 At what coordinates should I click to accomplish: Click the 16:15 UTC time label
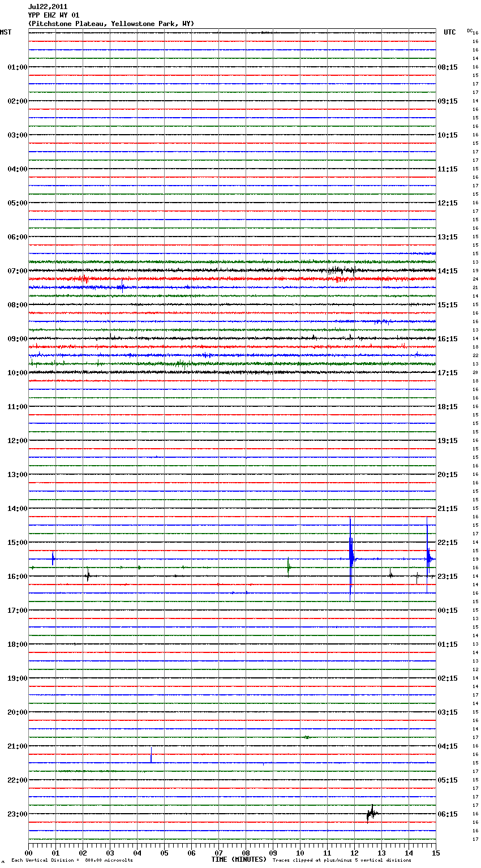(448, 339)
